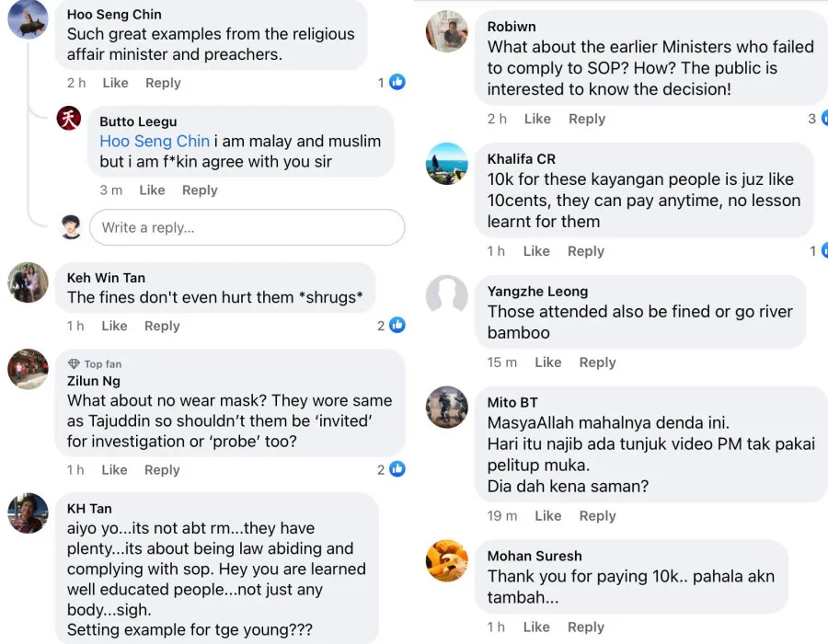Open Zilun Ng's profile name link
The image size is (828, 644).
(94, 381)
